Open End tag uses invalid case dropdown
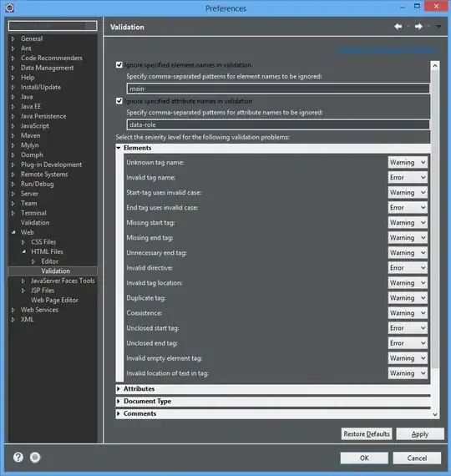This screenshot has height=476, width=451. 408,208
